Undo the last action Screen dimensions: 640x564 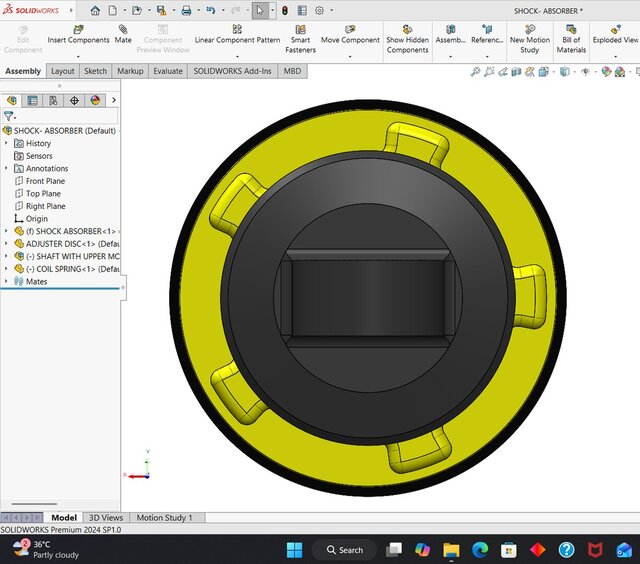tap(211, 11)
